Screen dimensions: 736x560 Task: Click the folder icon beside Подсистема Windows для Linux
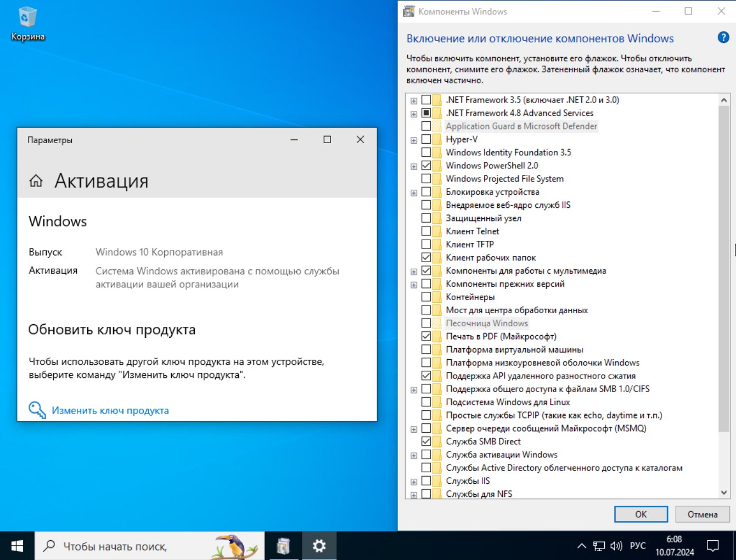(x=437, y=402)
